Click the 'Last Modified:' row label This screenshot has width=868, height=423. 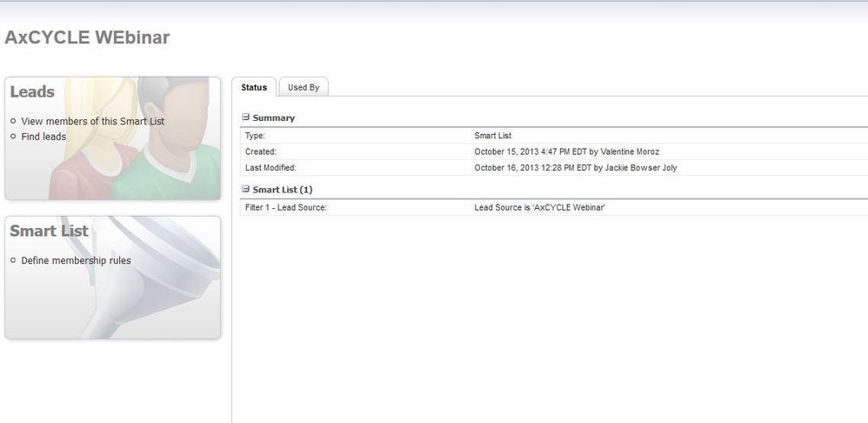click(270, 167)
